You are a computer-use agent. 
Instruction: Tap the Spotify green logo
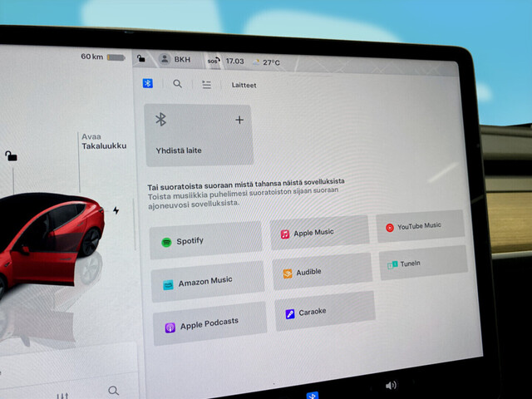point(166,242)
